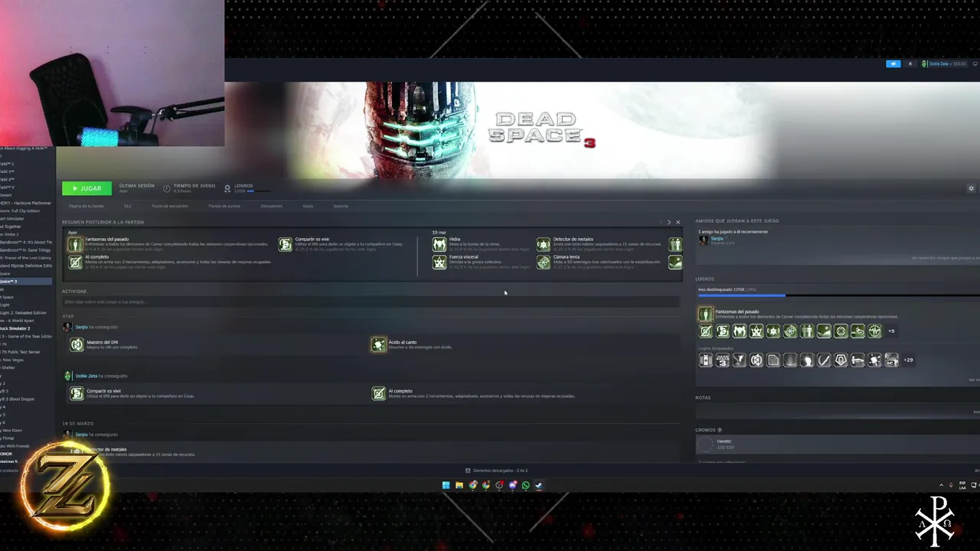Open the game settings gear icon
The height and width of the screenshot is (551, 980).
[x=971, y=188]
